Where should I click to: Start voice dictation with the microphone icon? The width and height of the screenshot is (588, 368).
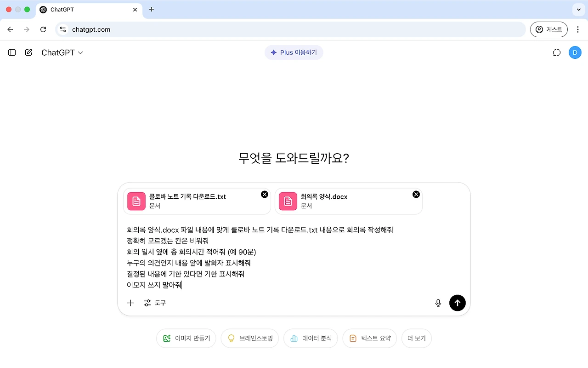click(x=438, y=303)
